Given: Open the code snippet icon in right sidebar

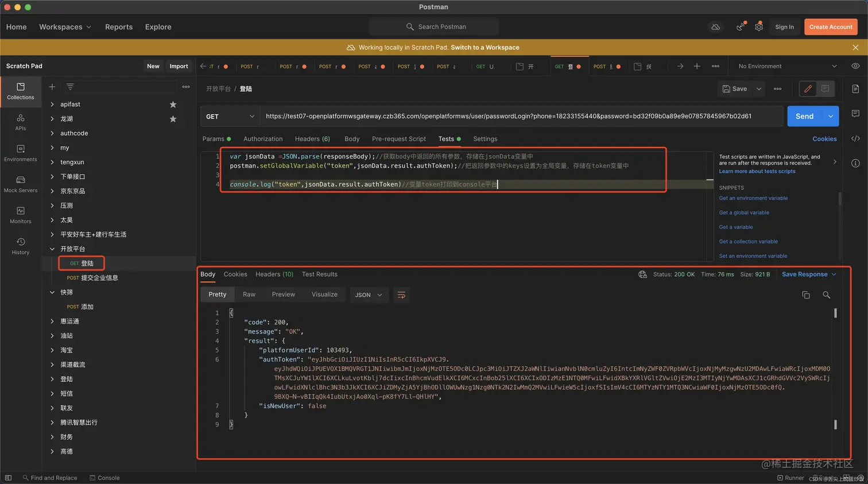Looking at the screenshot, I should point(855,138).
